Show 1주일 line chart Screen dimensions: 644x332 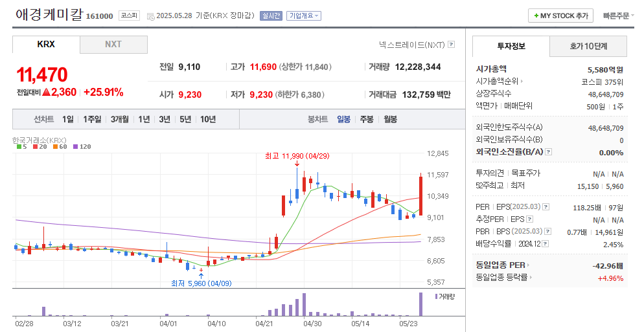(92, 120)
